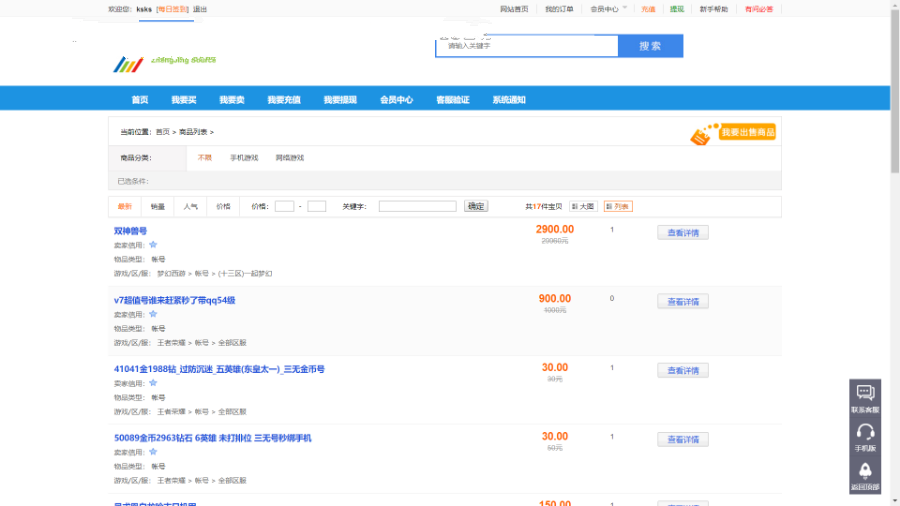Viewport: 900px width, 506px height.
Task: Open 我要卖 in the navigation bar
Action: click(232, 100)
